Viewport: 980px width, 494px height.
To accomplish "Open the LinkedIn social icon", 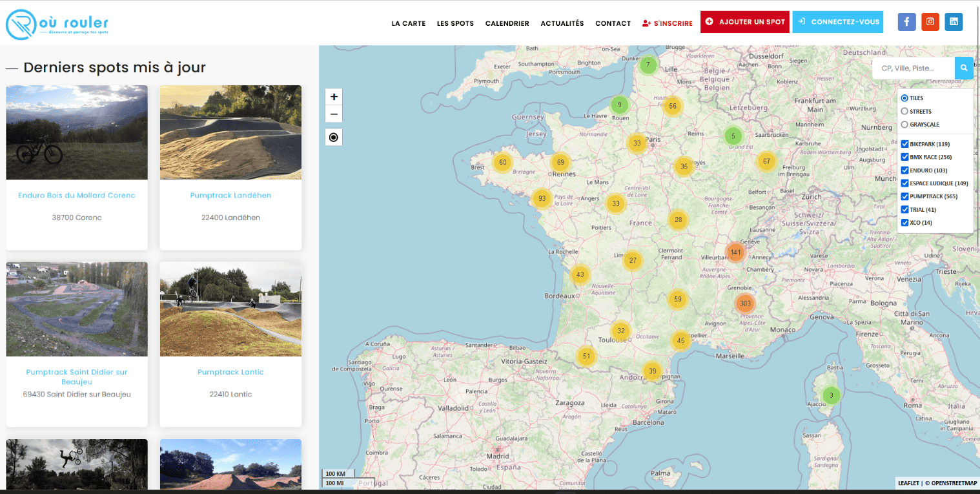I will [954, 21].
